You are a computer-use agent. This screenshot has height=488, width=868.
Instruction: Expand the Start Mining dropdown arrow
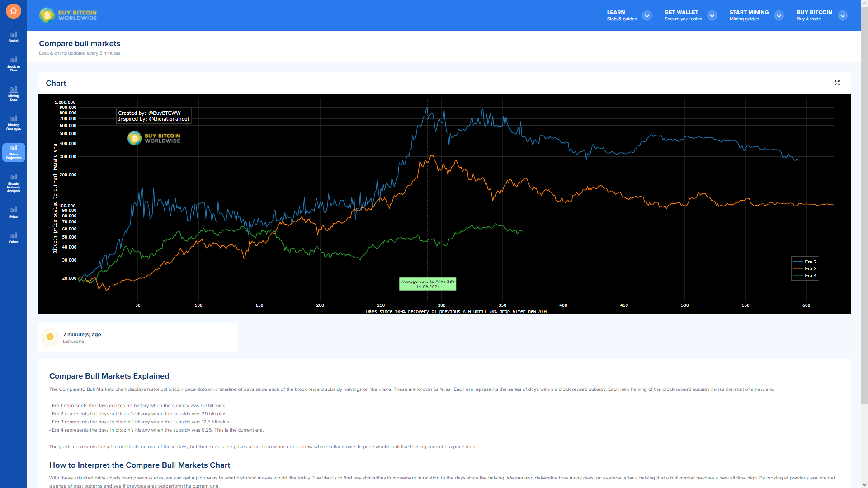coord(778,16)
